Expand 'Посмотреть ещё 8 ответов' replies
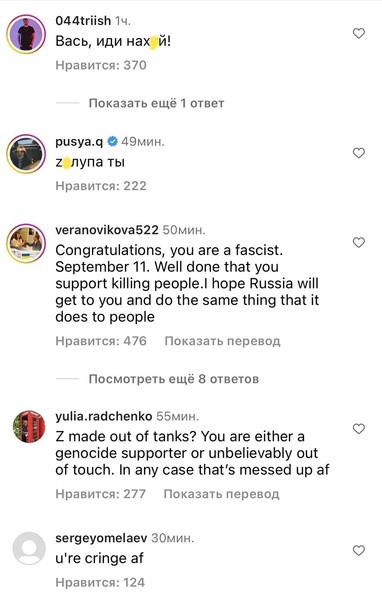Screen dimensions: 382x604 coord(173,379)
